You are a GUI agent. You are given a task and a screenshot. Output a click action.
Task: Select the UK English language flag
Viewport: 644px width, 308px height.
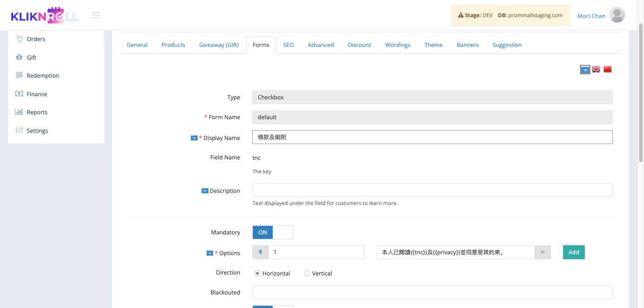pyautogui.click(x=596, y=70)
